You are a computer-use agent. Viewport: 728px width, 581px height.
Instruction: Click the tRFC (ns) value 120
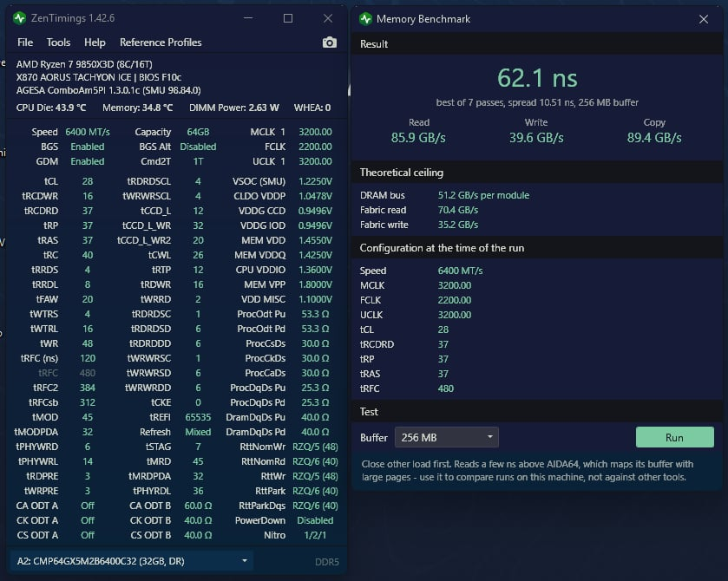88,358
